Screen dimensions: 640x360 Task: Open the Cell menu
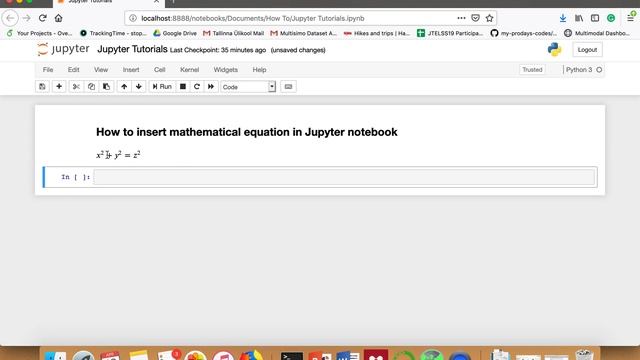tap(160, 70)
